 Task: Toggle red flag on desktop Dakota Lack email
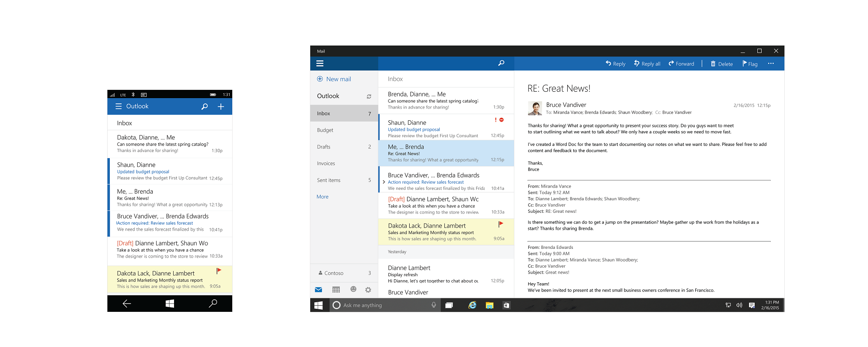(x=500, y=225)
